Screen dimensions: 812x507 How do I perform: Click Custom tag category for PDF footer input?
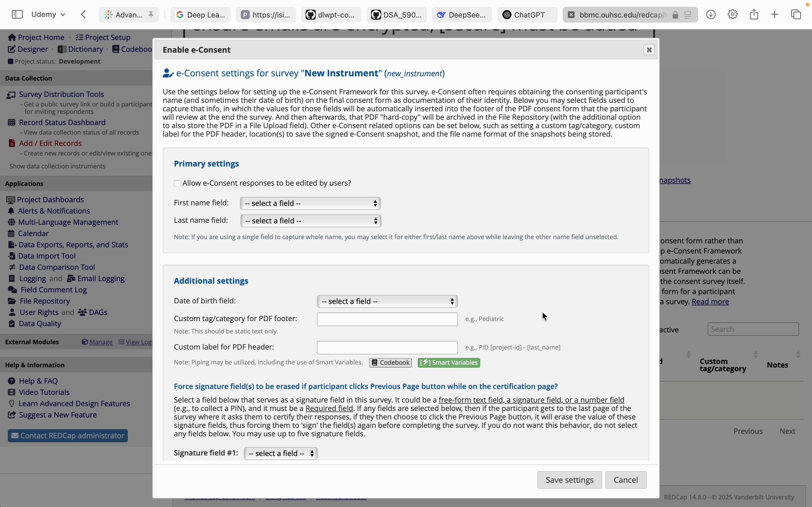pos(387,318)
